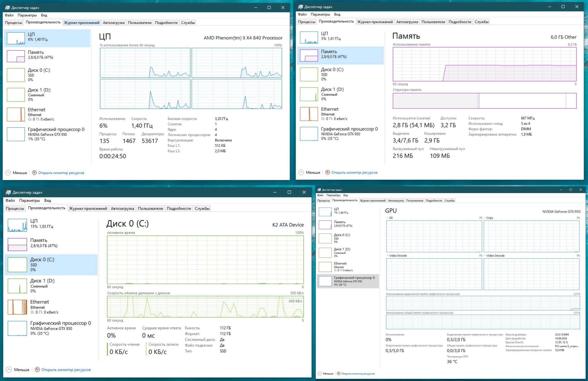The width and height of the screenshot is (588, 381).
Task: Select Диск 1 (D:) thumbnail in CPU window sidebar
Action: [x=16, y=95]
